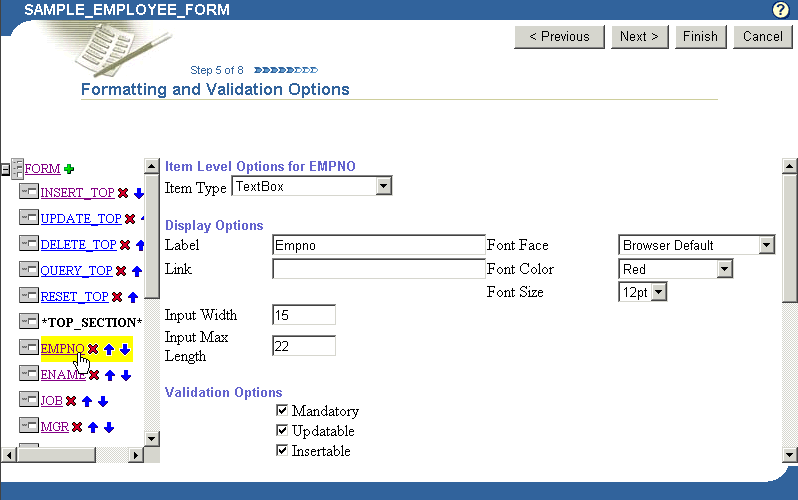Screen dimensions: 798x500
Task: Click the Finish button
Action: tap(700, 37)
